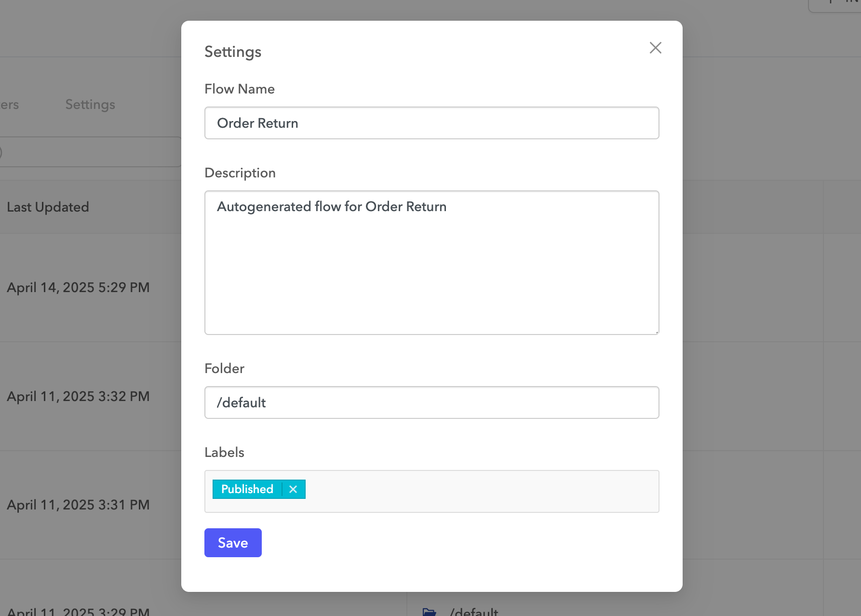The image size is (861, 616).
Task: Remove the Published label
Action: coord(293,489)
